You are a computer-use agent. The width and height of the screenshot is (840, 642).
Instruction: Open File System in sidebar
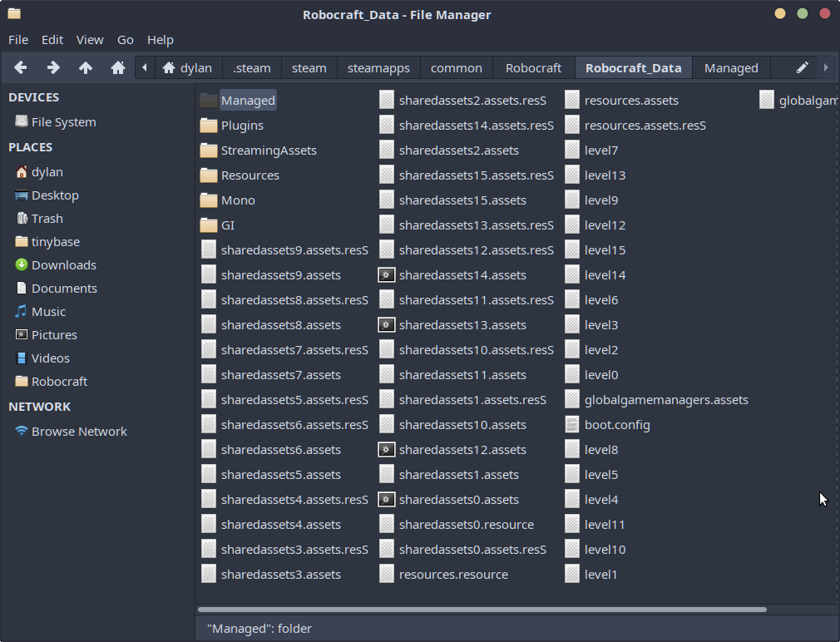click(56, 122)
